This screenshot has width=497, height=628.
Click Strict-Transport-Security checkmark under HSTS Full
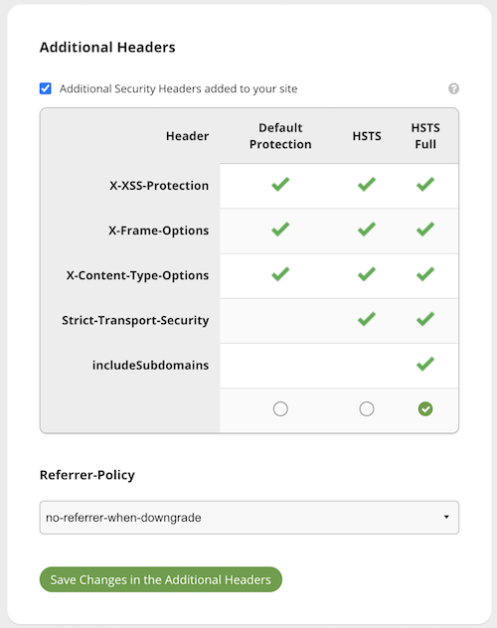click(425, 319)
